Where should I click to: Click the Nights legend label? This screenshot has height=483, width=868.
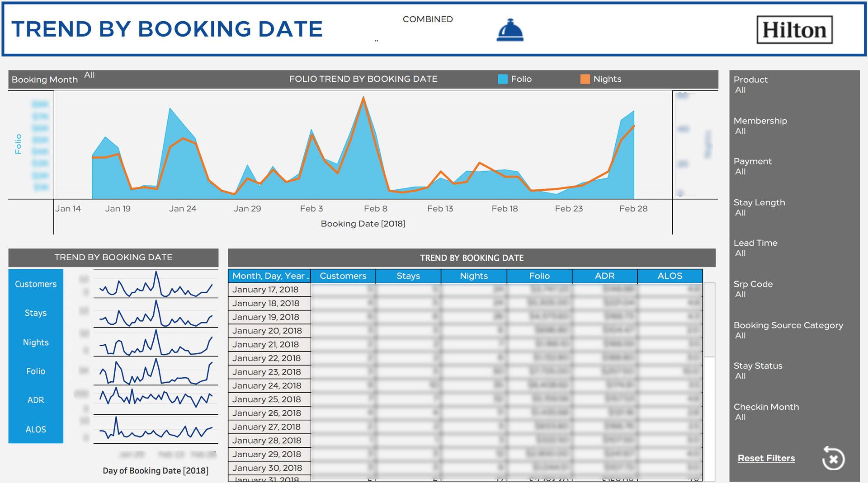point(607,79)
